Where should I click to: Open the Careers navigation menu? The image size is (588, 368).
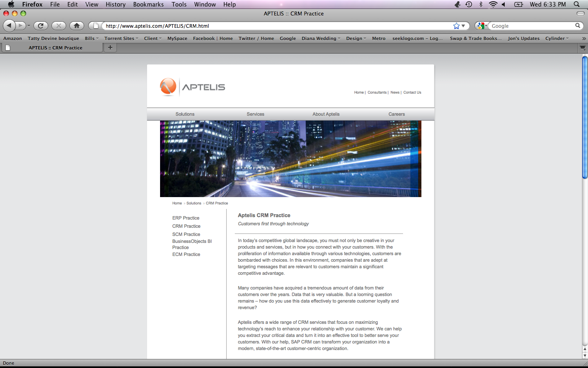tap(396, 114)
